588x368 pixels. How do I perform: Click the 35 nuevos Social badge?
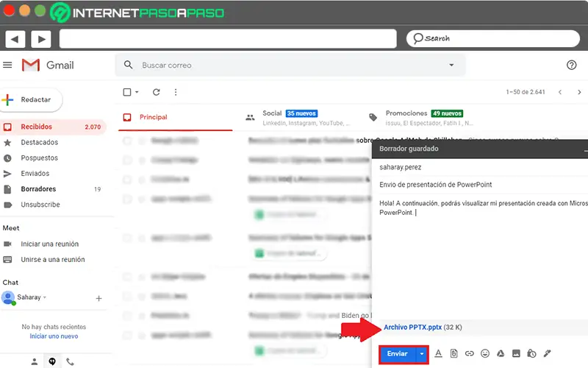[x=301, y=113]
